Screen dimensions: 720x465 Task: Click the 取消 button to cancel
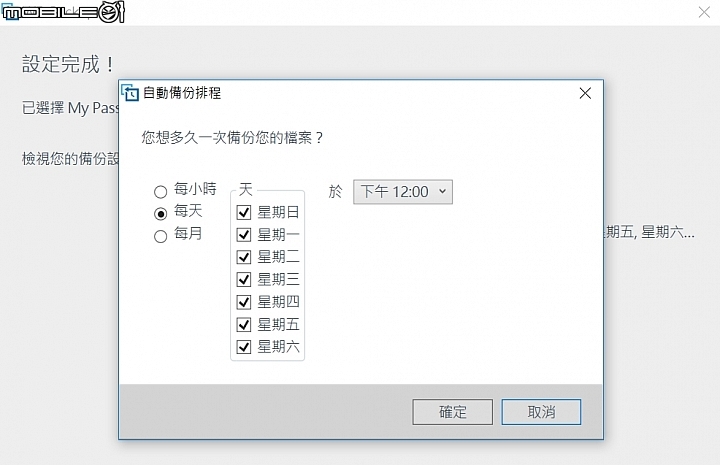click(x=541, y=412)
